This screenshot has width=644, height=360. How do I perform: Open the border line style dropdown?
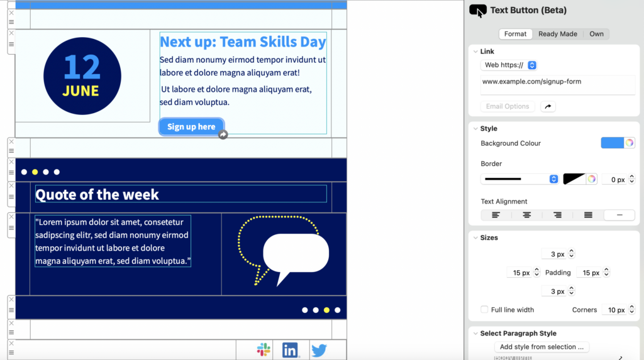pos(519,179)
